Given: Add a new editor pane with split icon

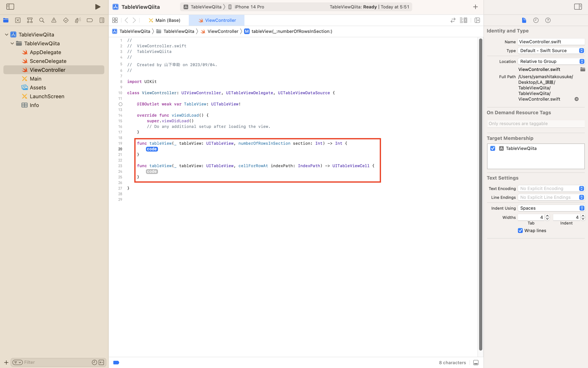Looking at the screenshot, I should (x=477, y=20).
